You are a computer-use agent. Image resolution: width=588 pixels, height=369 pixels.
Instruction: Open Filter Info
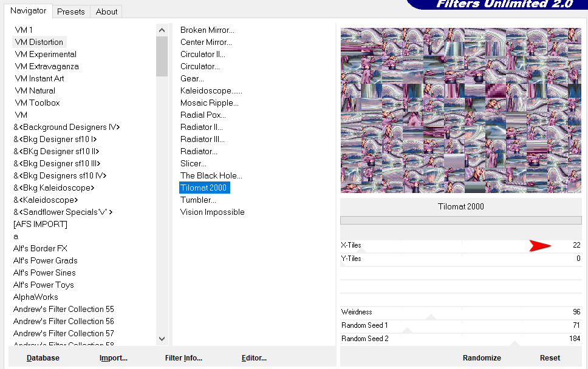(x=183, y=357)
